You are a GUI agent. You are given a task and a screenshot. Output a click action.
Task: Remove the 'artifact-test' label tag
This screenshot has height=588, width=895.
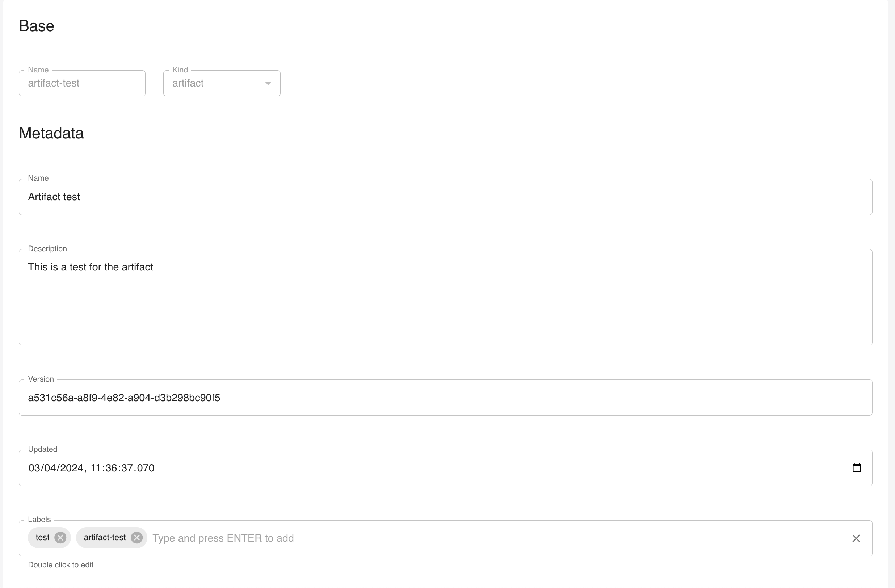(x=136, y=537)
